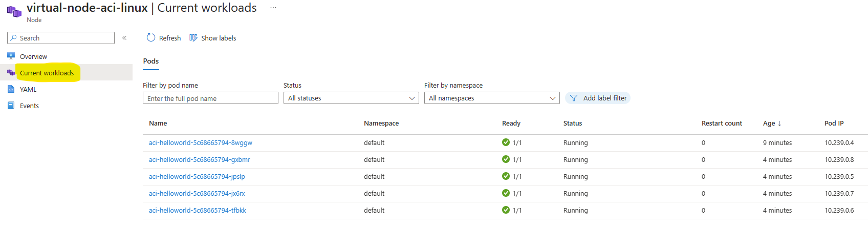Click the Events icon in sidebar
This screenshot has width=868, height=227.
[11, 106]
